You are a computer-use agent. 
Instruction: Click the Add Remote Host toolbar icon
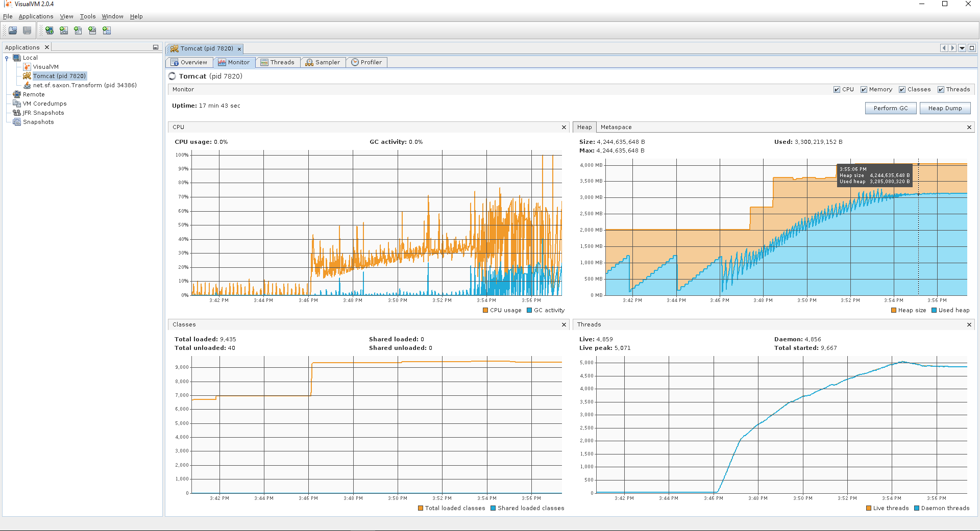coord(50,31)
